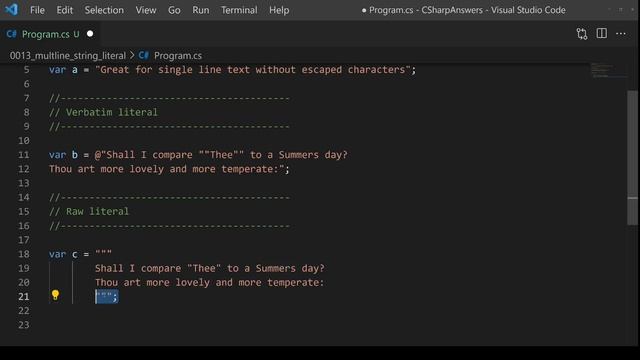Split the editor to the right
The image size is (640, 360).
point(601,33)
